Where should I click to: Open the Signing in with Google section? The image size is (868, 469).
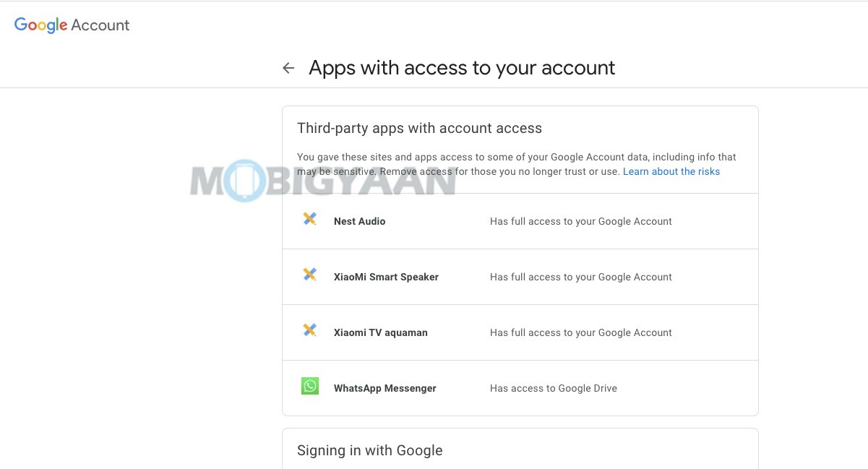click(369, 449)
